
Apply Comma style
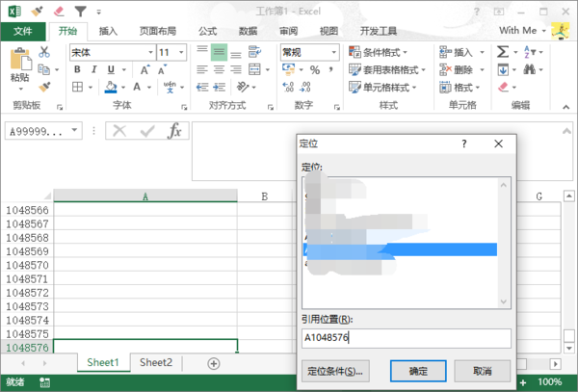330,69
